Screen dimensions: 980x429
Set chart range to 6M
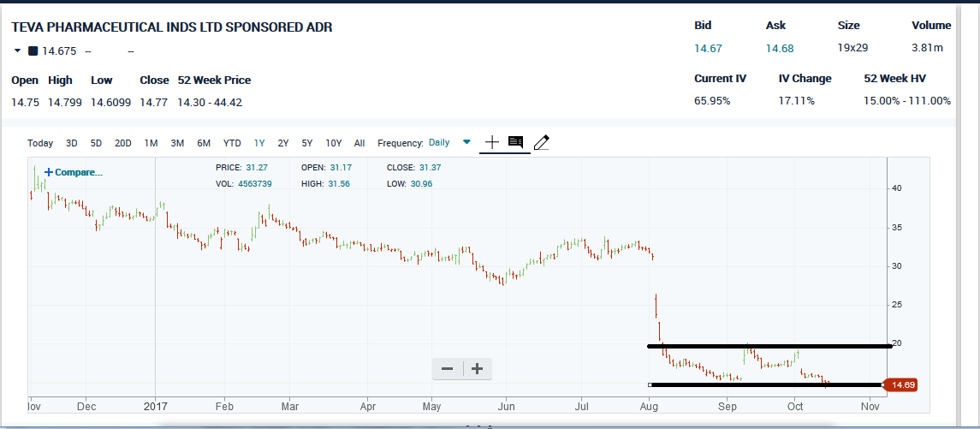[x=204, y=143]
